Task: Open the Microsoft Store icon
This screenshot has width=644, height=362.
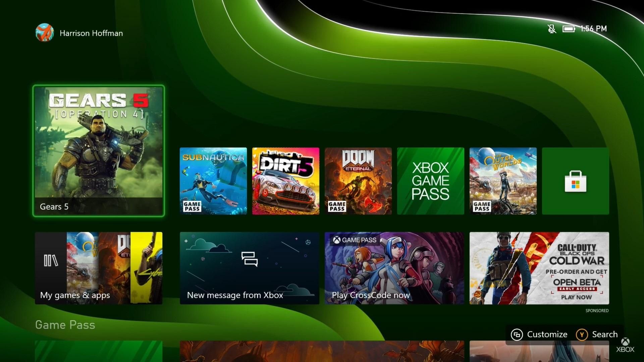Action: pos(576,181)
